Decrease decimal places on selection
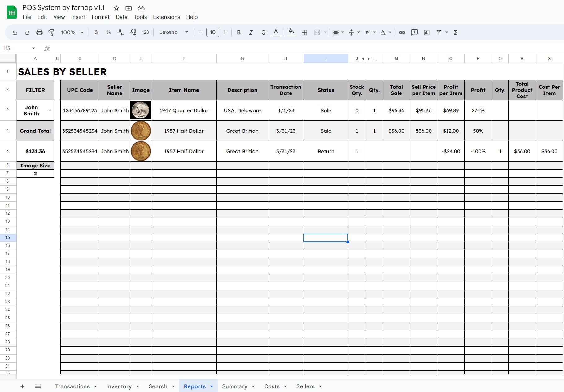Image resolution: width=564 pixels, height=392 pixels. click(x=120, y=32)
